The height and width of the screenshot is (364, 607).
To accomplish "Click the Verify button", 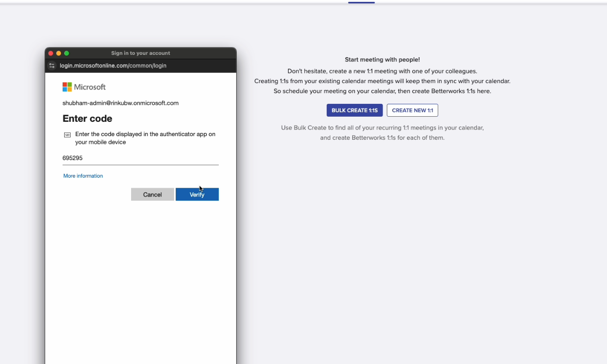I will pos(197,194).
